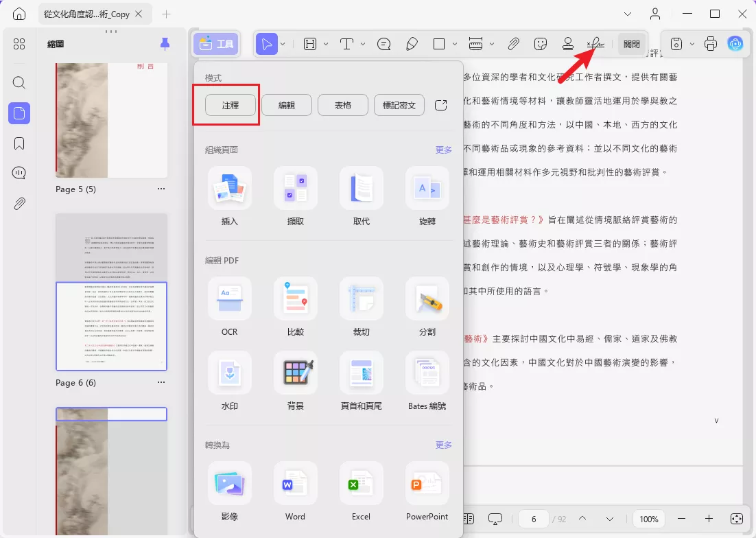Click the 工具 tools button
Viewport: 756px width, 538px height.
coord(217,45)
